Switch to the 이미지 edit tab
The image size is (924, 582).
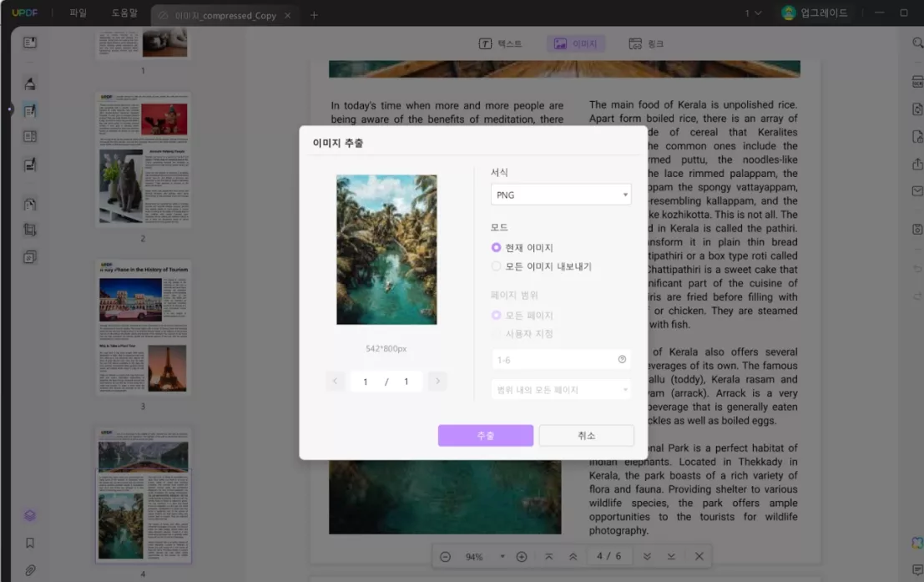pyautogui.click(x=576, y=43)
